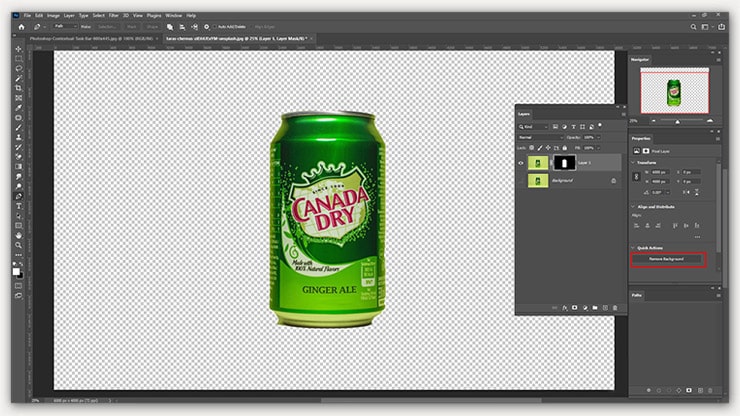740x416 pixels.
Task: Click the Home icon in options bar
Action: (21, 27)
